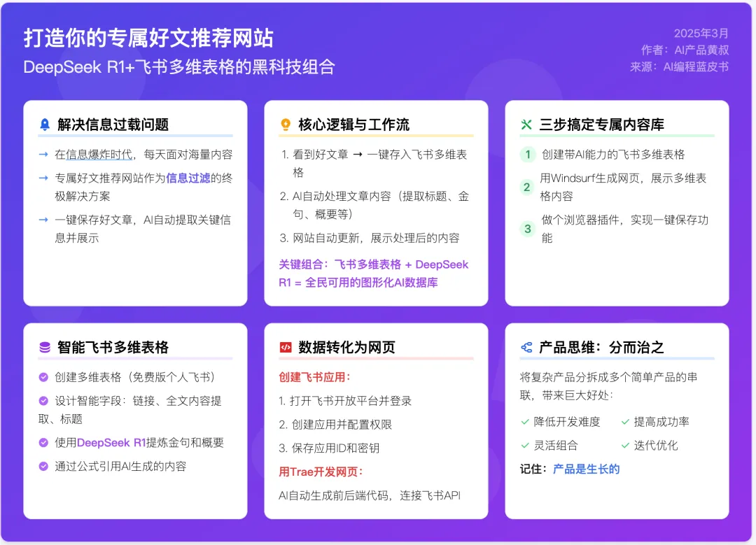Click item 2. 创建应用并配置权限
This screenshot has width=756, height=545.
point(335,425)
